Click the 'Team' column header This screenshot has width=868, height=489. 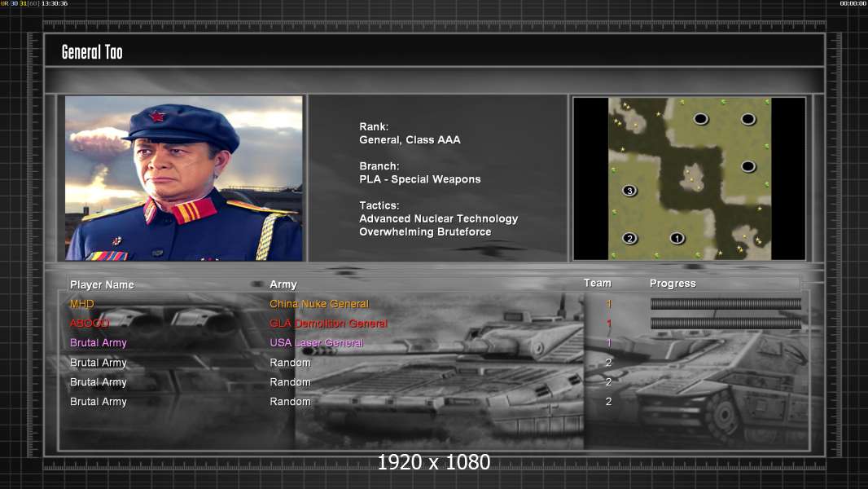[598, 283]
